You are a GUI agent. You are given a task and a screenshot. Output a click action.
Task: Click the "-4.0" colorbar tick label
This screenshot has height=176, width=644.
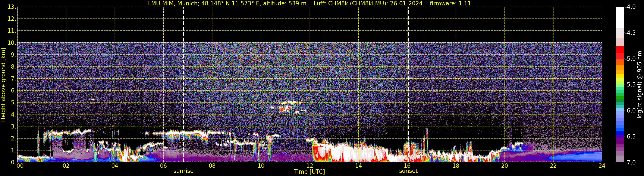(x=630, y=7)
